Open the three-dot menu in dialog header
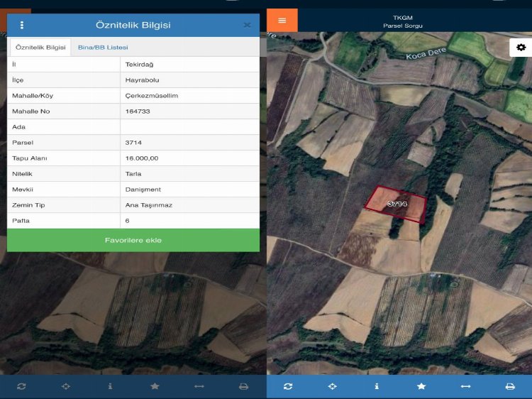Viewport: 532px width, 399px height. [x=22, y=25]
